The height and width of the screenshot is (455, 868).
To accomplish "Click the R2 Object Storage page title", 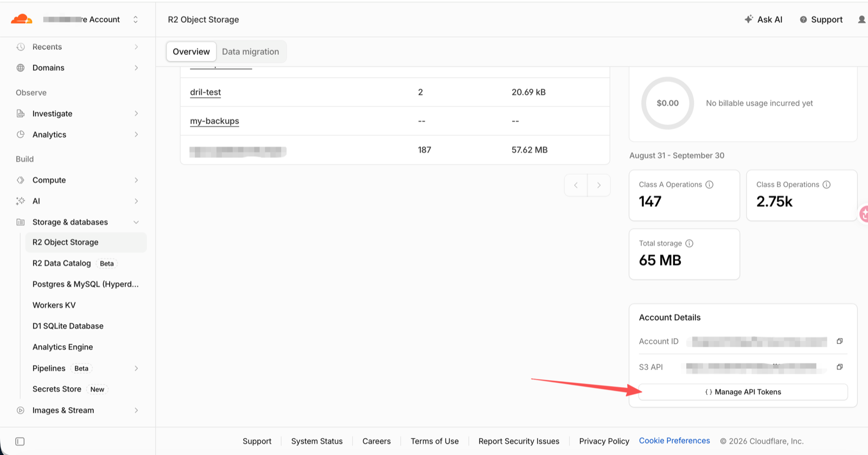I will [x=203, y=20].
